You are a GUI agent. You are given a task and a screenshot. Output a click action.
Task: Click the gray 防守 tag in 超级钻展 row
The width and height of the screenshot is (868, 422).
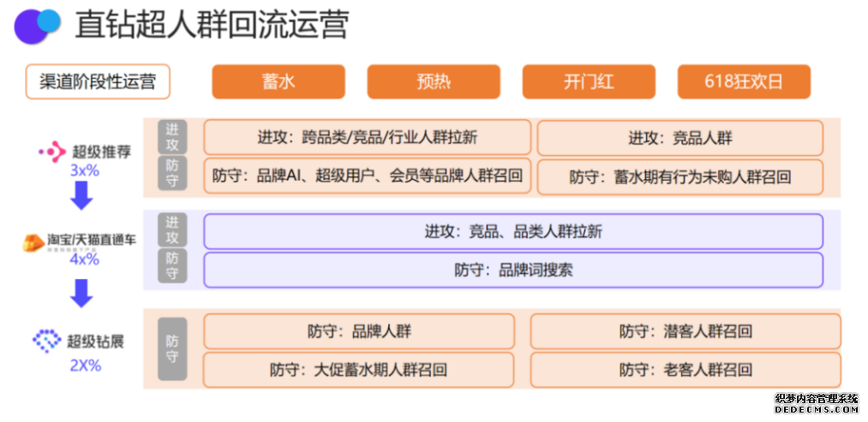click(172, 349)
